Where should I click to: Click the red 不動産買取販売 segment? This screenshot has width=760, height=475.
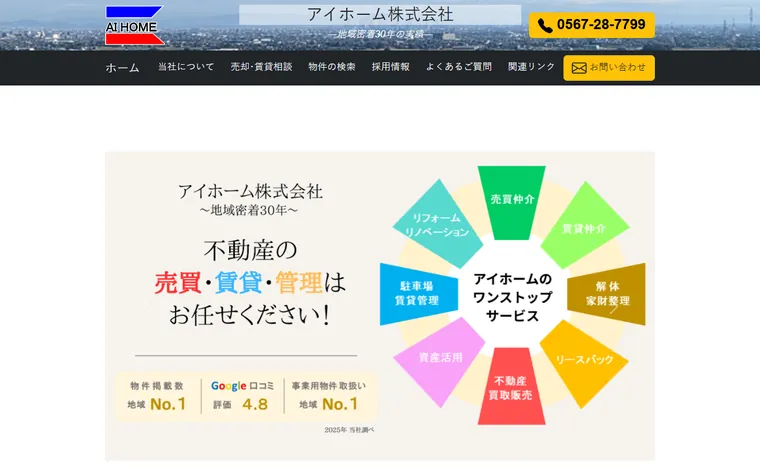click(x=511, y=387)
